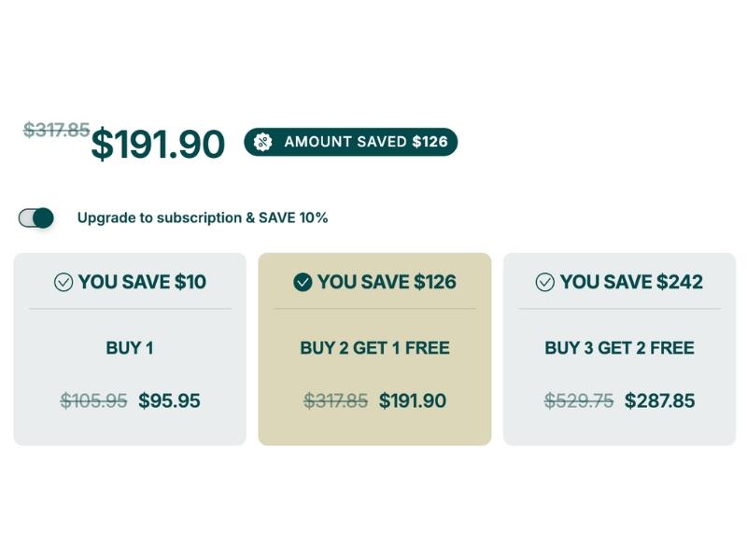Click the $95.95 price in Buy 1 card
The image size is (747, 560).
(x=169, y=401)
